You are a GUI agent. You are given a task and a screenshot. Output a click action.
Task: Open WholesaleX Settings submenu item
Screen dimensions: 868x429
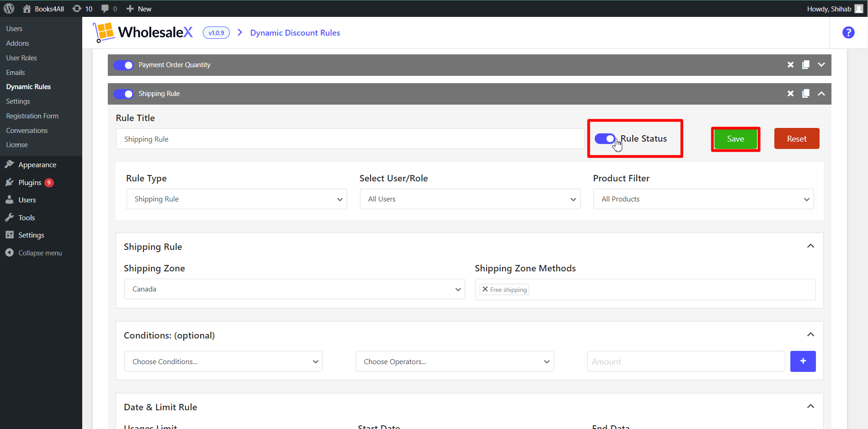click(x=18, y=101)
